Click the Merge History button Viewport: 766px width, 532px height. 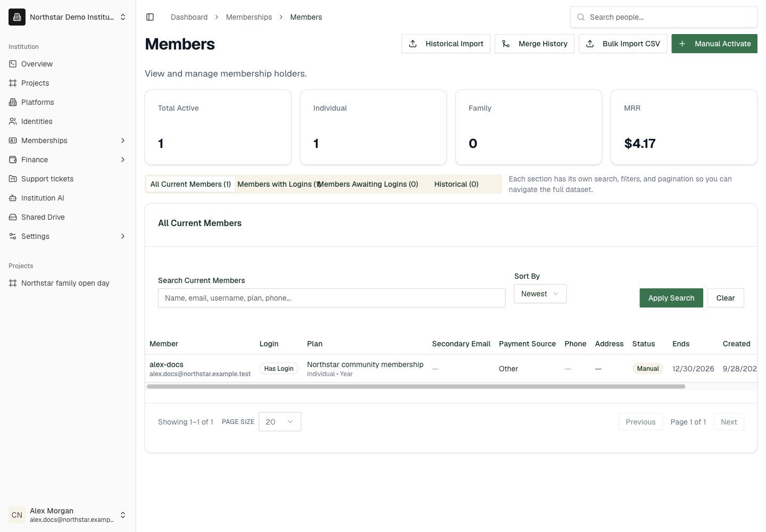tap(535, 44)
